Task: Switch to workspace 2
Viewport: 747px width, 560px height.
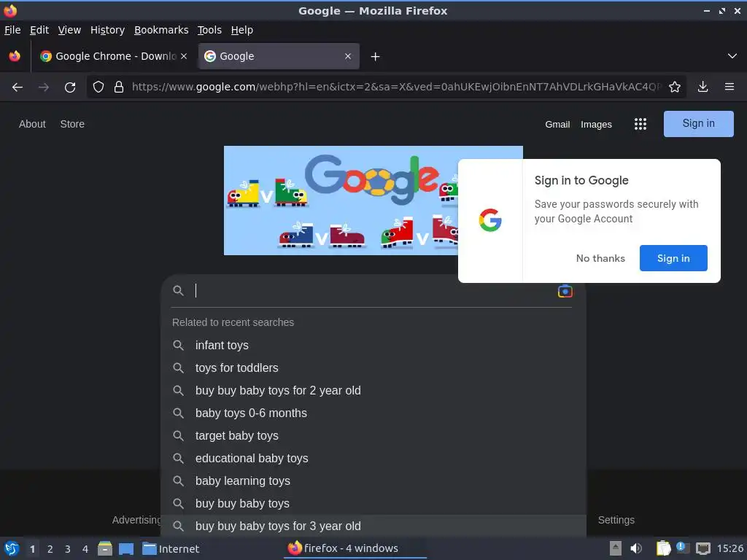Action: [50, 549]
